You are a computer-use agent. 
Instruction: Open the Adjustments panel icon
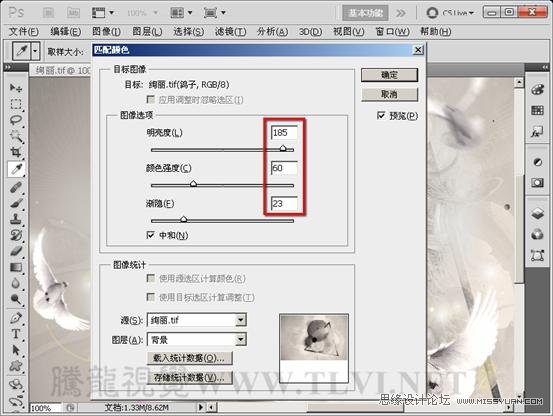click(x=537, y=162)
